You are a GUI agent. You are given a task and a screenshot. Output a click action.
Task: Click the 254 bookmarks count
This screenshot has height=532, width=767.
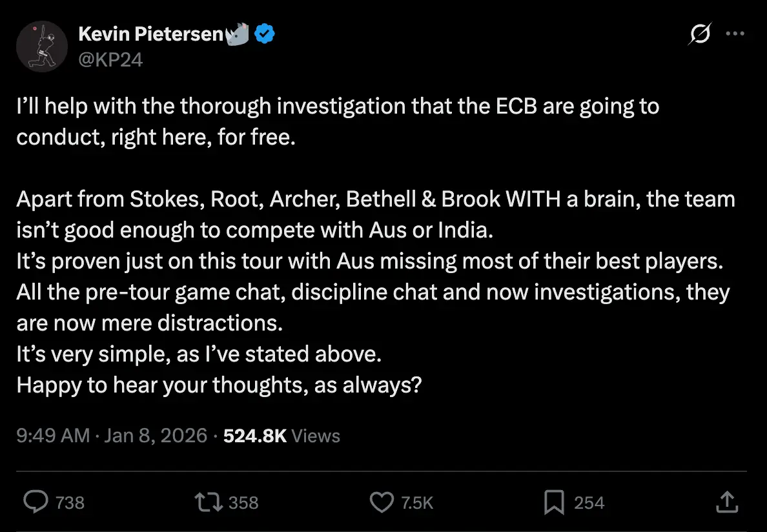tap(589, 502)
